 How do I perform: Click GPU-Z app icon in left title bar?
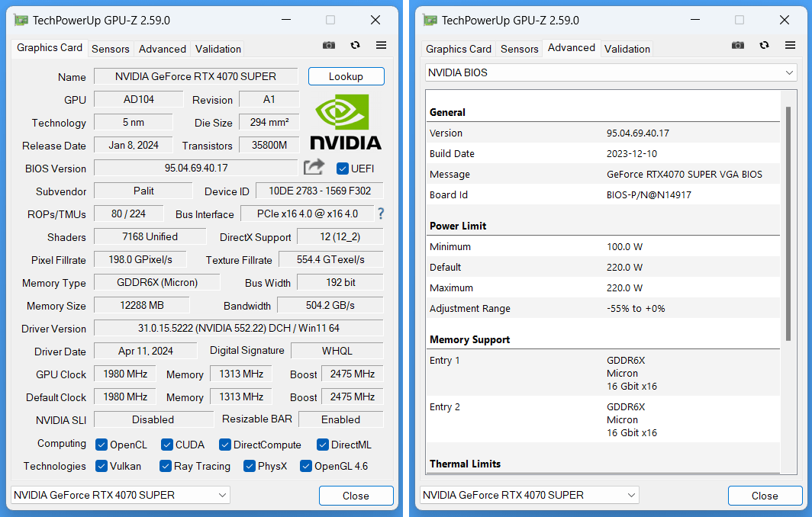coord(21,20)
